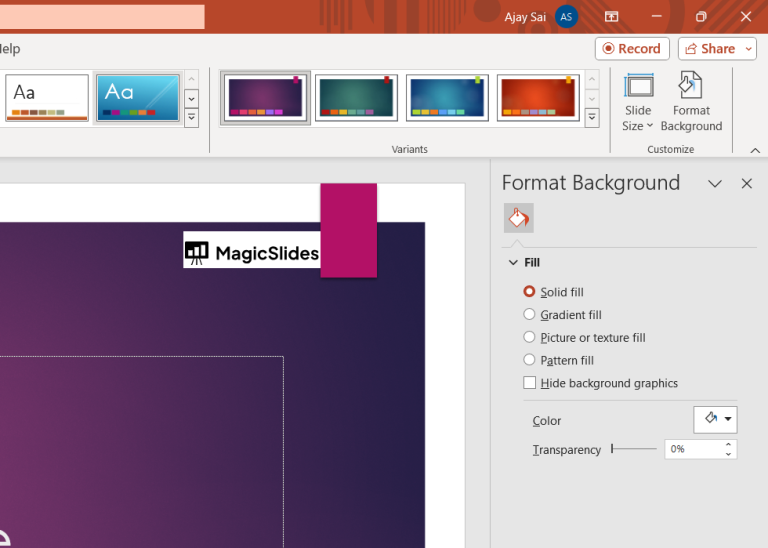Screen dimensions: 768x548
Task: Open the fill Color picker dropdown
Action: click(715, 419)
